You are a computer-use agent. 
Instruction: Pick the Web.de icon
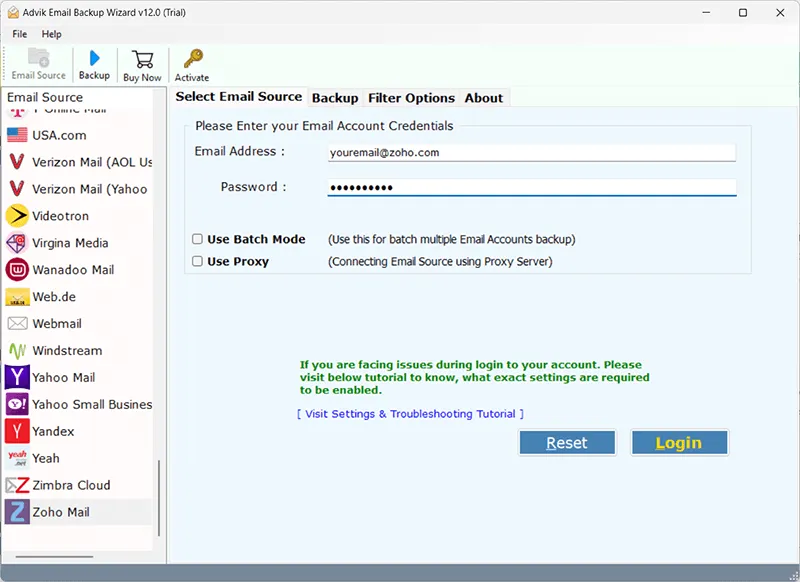point(17,297)
